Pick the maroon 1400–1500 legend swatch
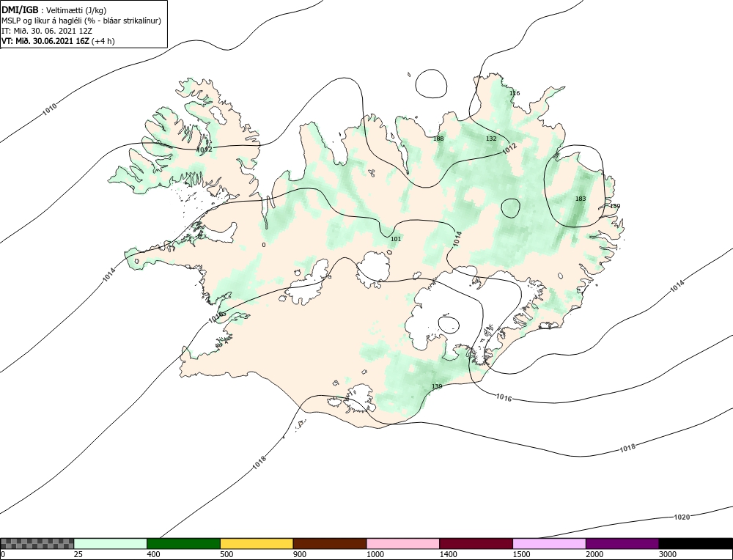Image resolution: width=733 pixels, height=560 pixels. [476, 543]
